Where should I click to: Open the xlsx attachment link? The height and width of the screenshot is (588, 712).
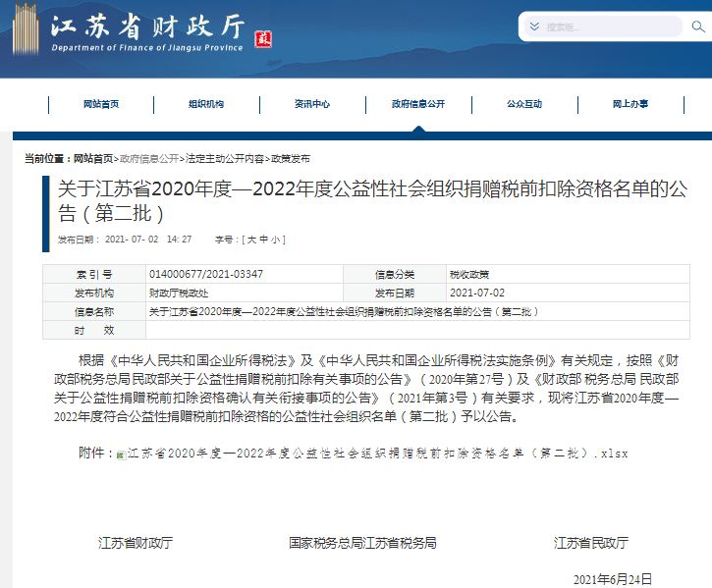377,454
